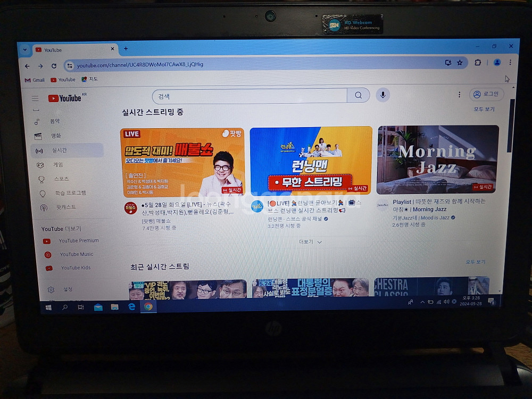The image size is (532, 399).
Task: Open taskbar search magnifier
Action: (x=64, y=307)
